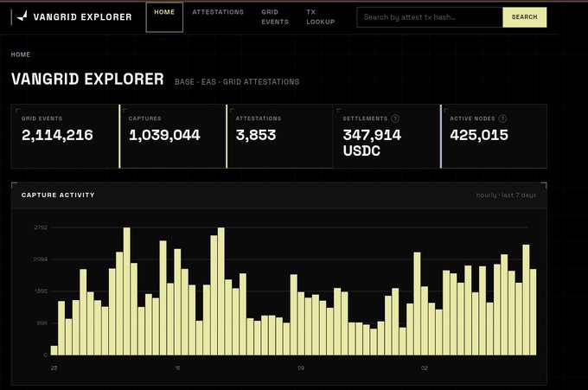Click the value 3,853
588x390 pixels.
(256, 135)
